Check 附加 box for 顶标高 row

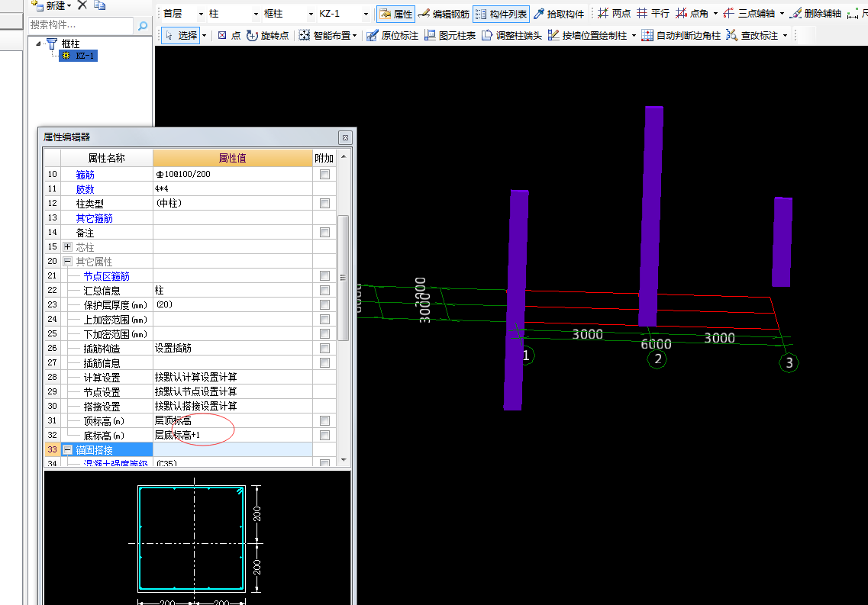[325, 421]
